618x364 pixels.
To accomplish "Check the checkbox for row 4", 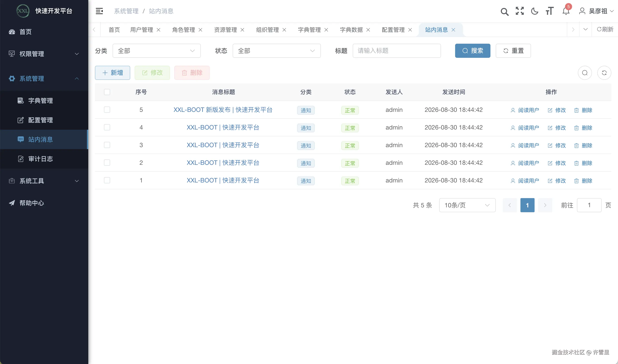I will pos(107,127).
